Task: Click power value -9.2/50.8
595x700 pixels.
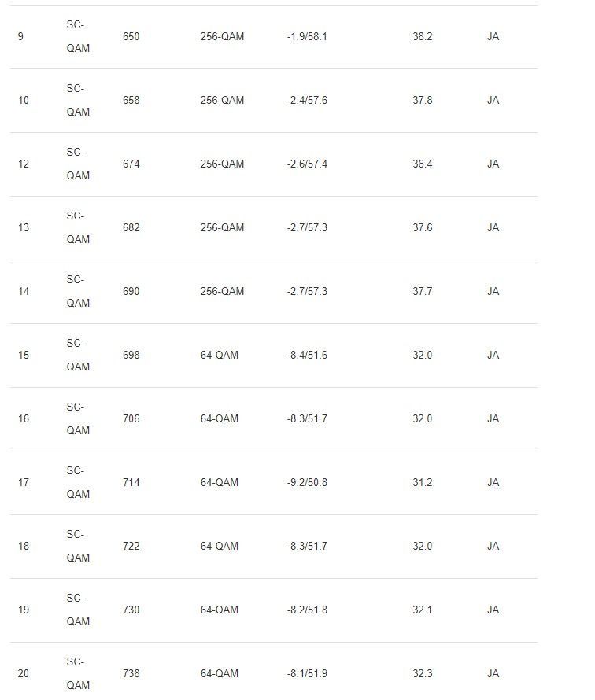Action: pyautogui.click(x=307, y=483)
